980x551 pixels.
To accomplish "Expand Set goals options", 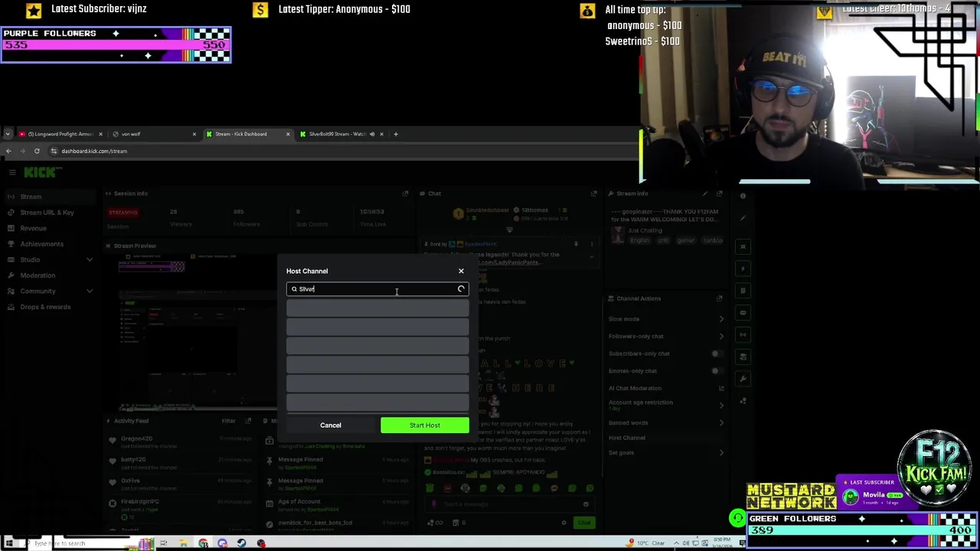I will (721, 453).
